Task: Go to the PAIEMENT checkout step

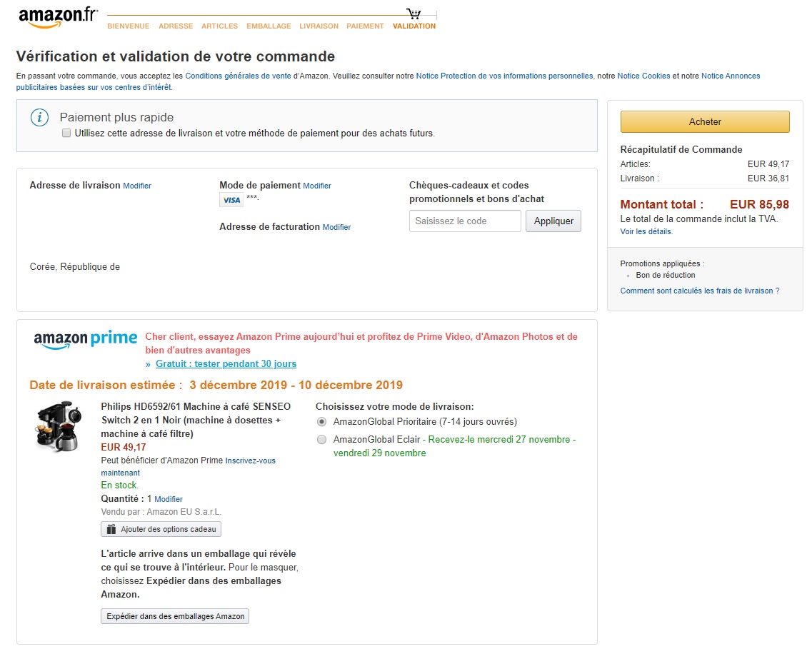Action: pyautogui.click(x=365, y=26)
